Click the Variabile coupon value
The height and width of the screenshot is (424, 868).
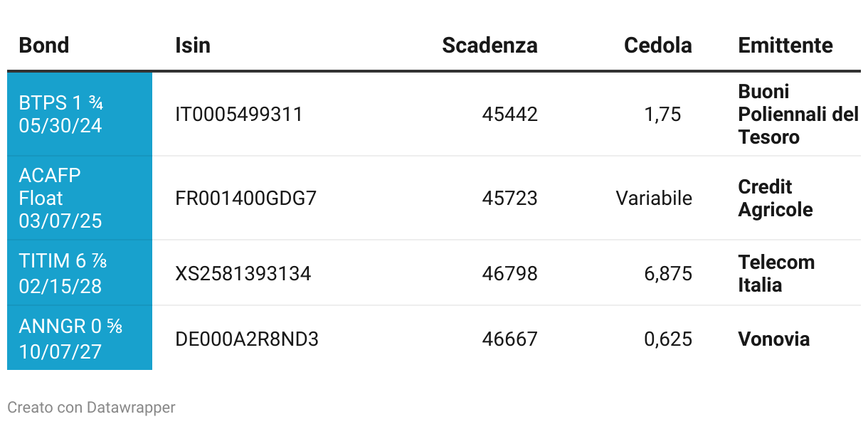click(654, 198)
